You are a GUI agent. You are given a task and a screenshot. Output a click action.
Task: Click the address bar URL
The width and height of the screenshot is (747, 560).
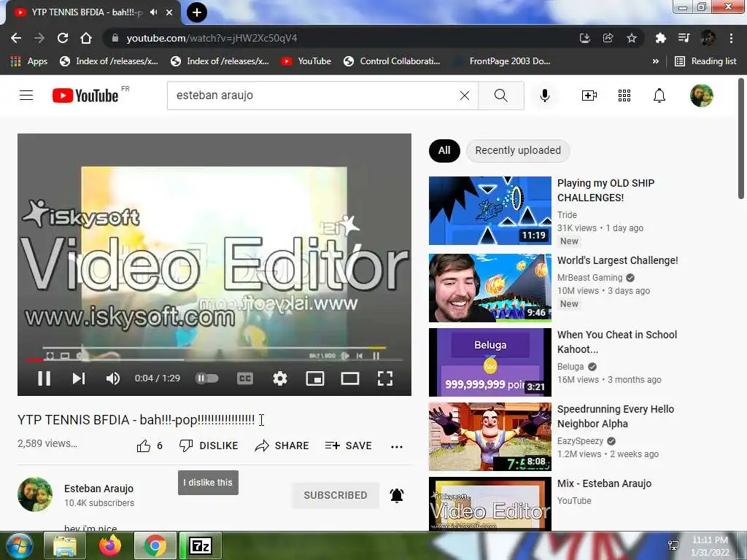[x=212, y=38]
